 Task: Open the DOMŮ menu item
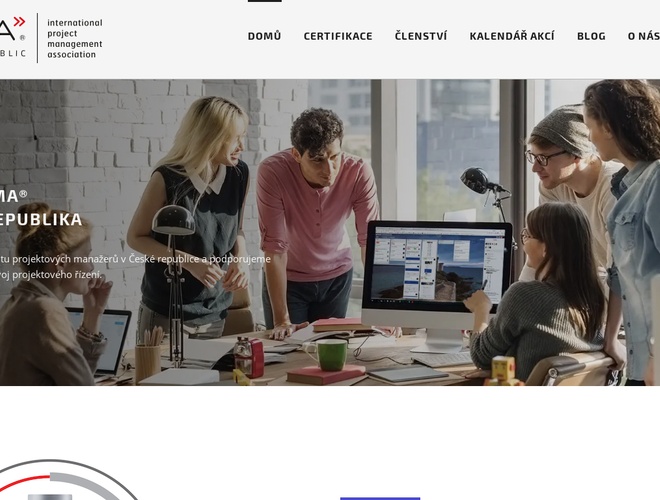point(264,36)
